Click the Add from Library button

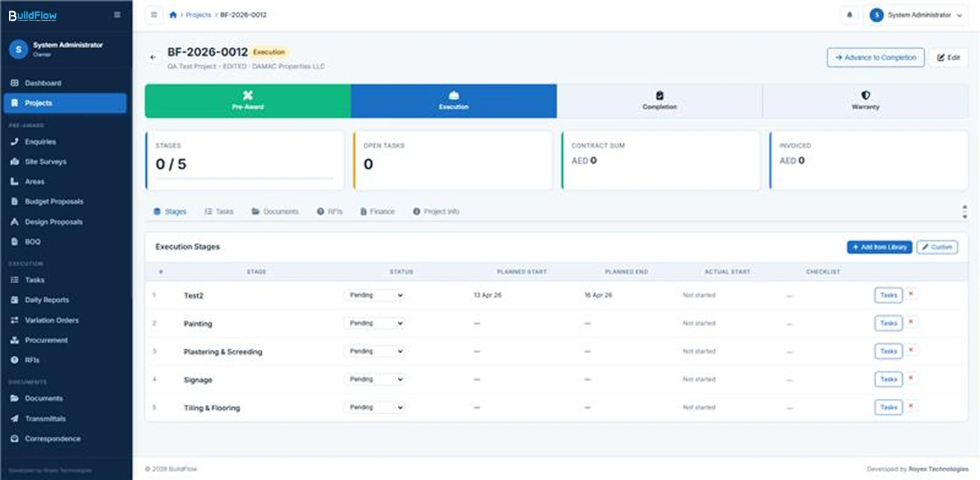879,247
